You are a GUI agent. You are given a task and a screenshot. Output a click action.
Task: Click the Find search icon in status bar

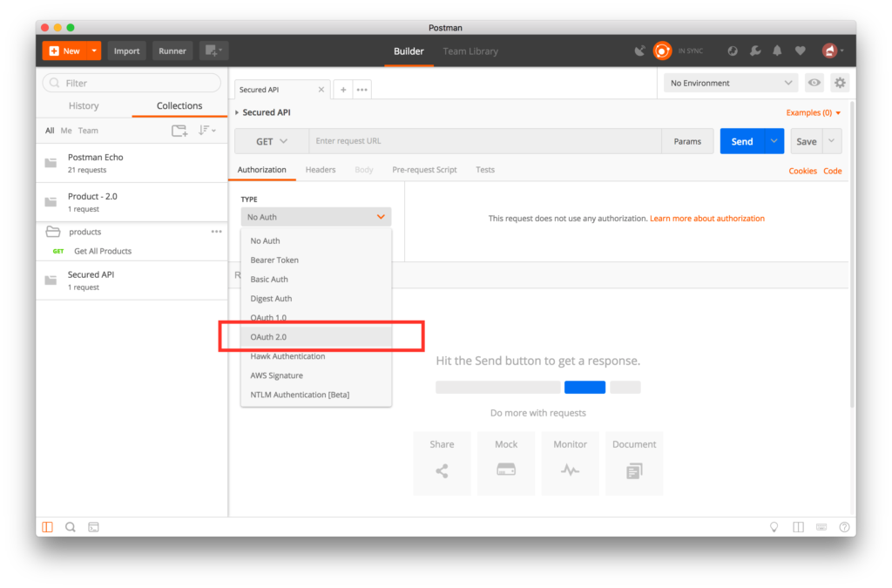(x=71, y=527)
